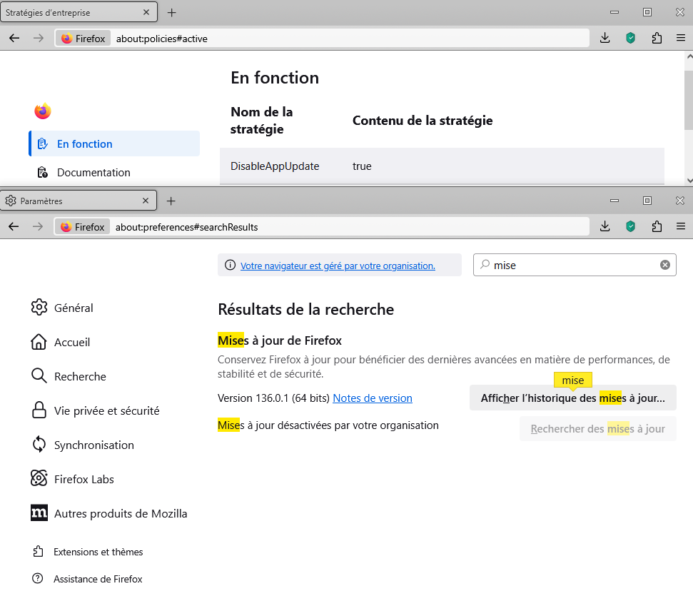Close the Stratégies d'entreprise tab
Screen dimensions: 693x616
[x=146, y=13]
